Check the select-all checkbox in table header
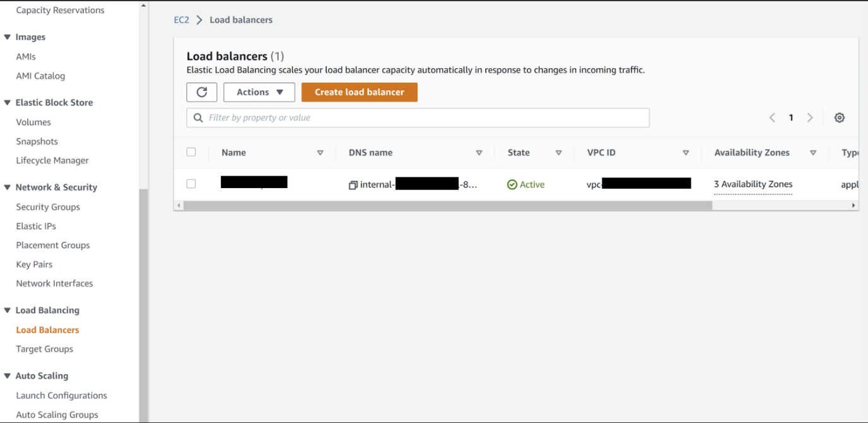This screenshot has height=423, width=868. pos(191,152)
